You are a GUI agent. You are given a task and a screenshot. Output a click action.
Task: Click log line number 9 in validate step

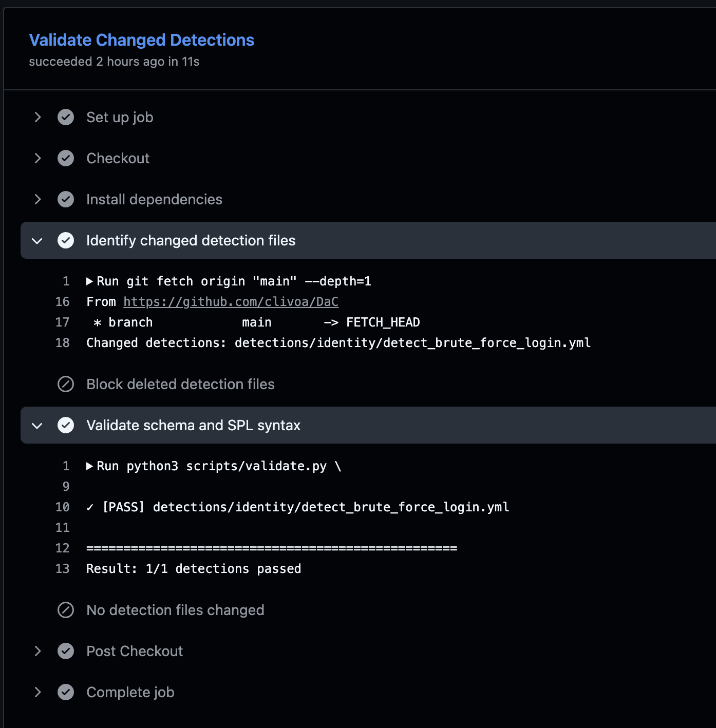pyautogui.click(x=66, y=487)
